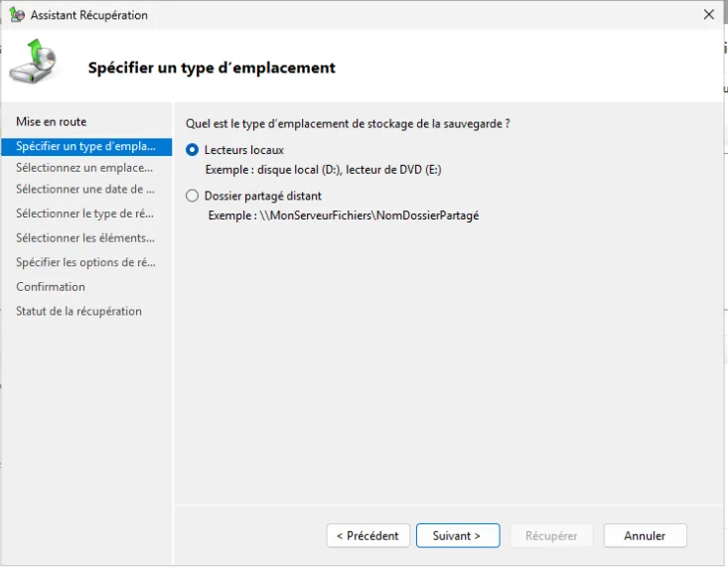This screenshot has height=570, width=728.
Task: Click the Assistant Récupération title bar icon
Action: [x=17, y=15]
